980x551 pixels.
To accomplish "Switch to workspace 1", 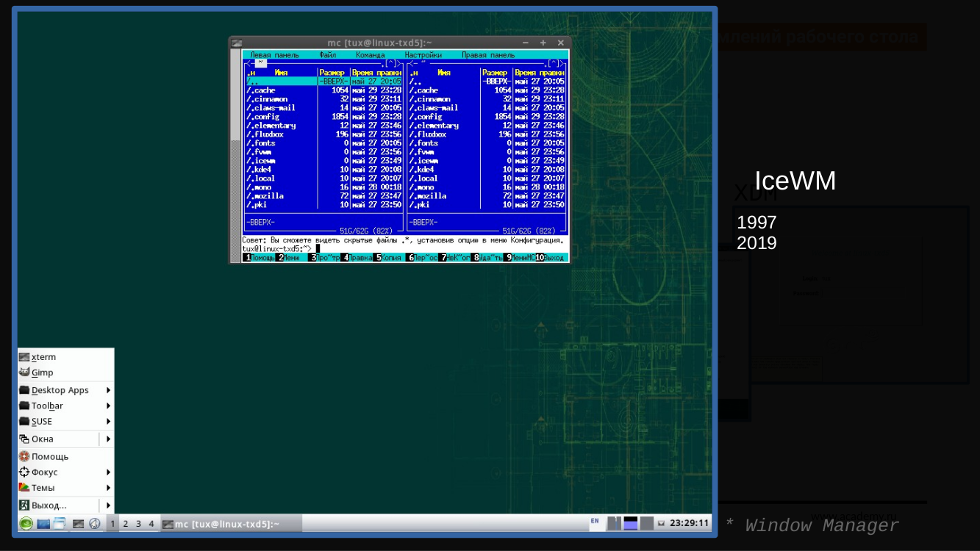I will (x=112, y=524).
